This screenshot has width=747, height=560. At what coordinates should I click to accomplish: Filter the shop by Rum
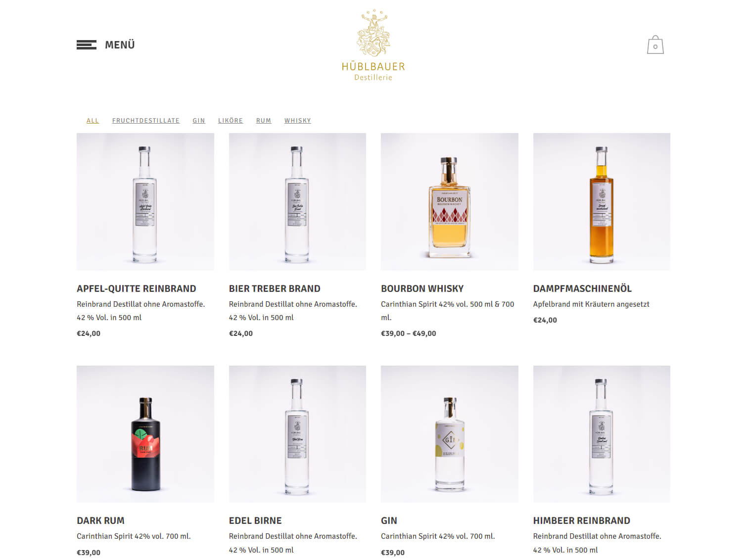[264, 121]
